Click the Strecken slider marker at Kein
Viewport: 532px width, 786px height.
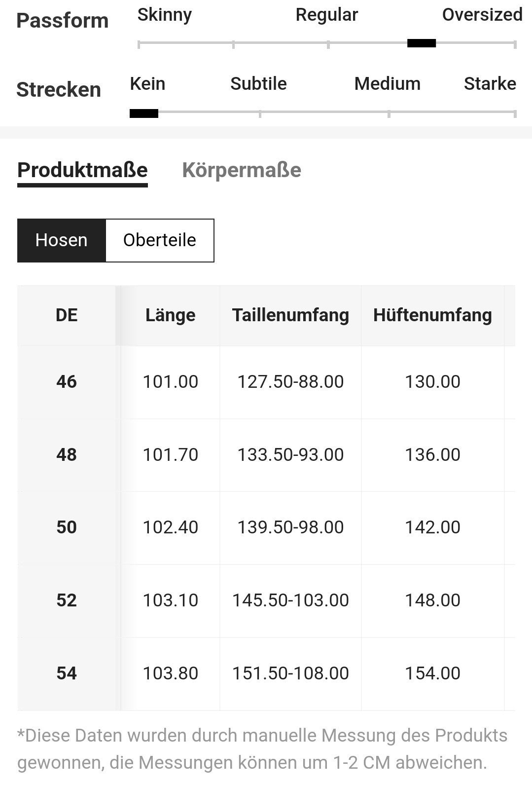click(144, 113)
